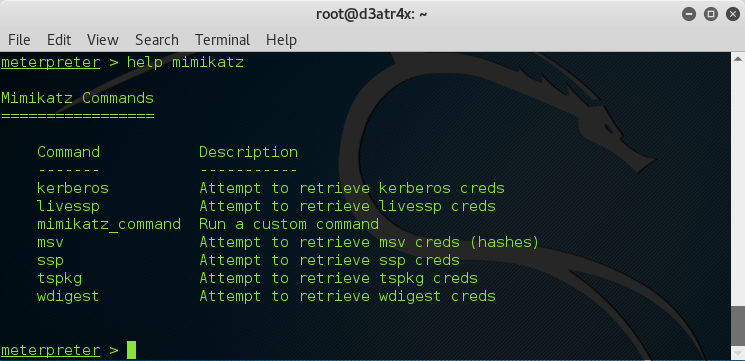
Task: Open the Edit menu
Action: click(x=59, y=40)
